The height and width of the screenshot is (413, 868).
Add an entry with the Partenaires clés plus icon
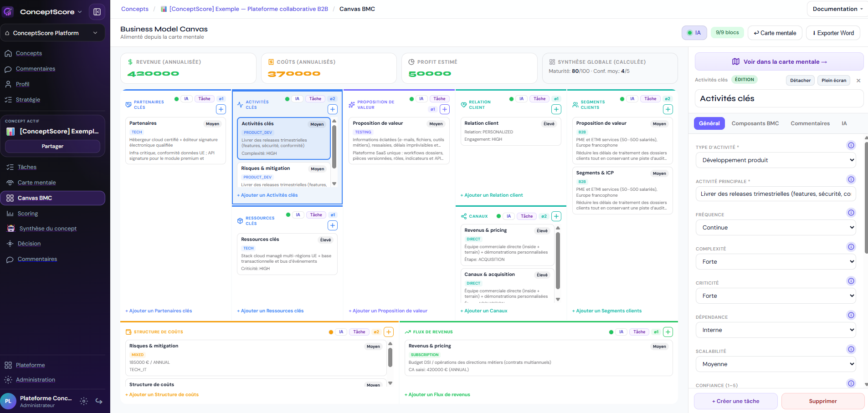tap(221, 109)
